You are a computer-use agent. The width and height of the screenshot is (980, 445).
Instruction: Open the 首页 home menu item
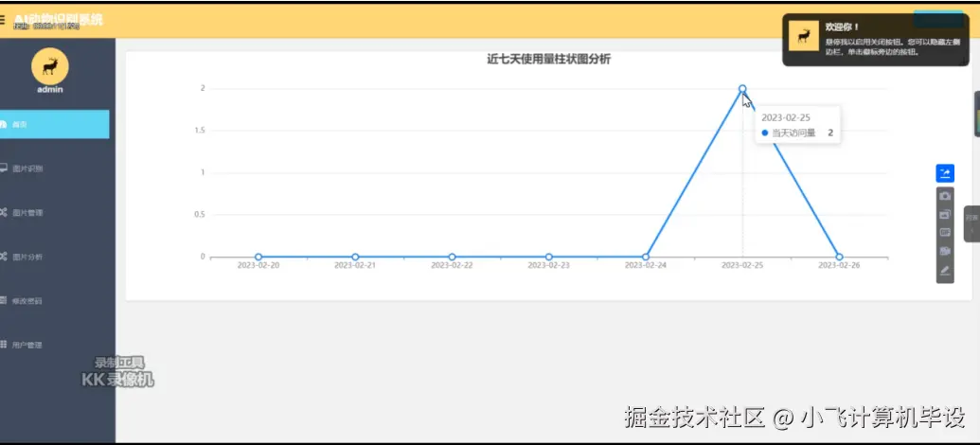54,124
